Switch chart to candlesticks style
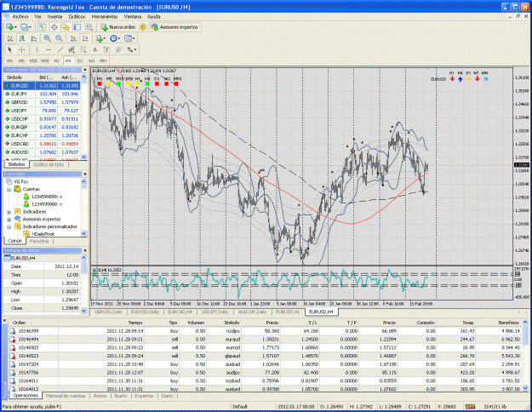Viewport: 532px width, 412px height. click(22, 38)
